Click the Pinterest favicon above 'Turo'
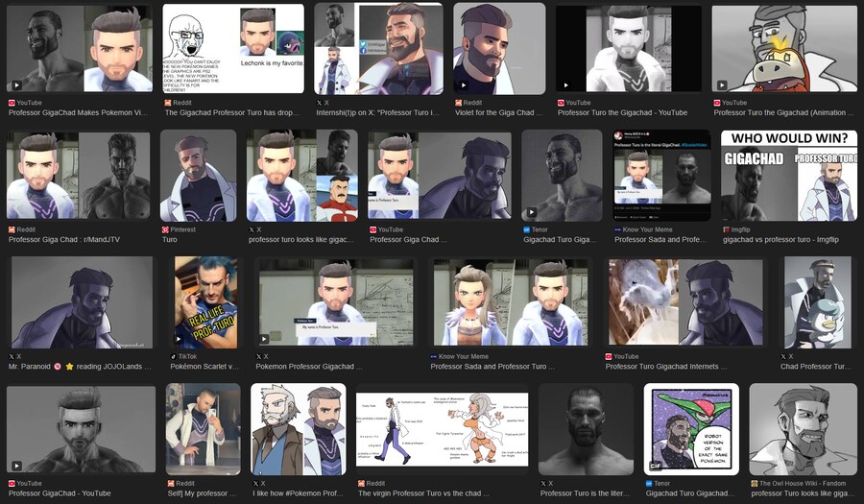 (x=165, y=229)
